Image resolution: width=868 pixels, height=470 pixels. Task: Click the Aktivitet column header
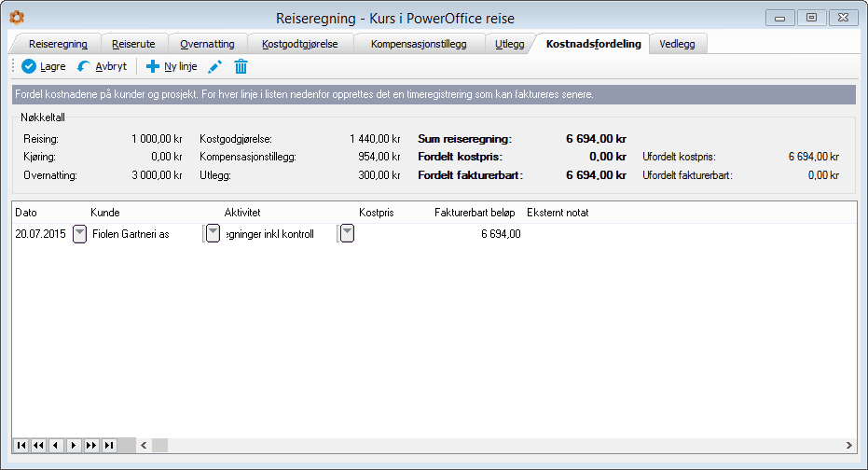pyautogui.click(x=241, y=213)
